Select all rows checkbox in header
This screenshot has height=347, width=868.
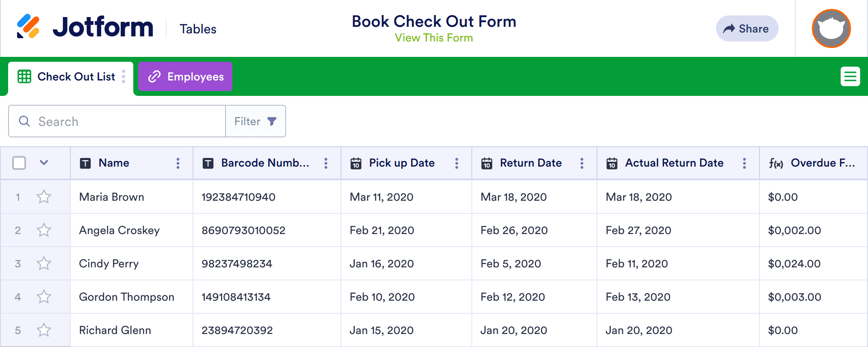click(x=19, y=163)
